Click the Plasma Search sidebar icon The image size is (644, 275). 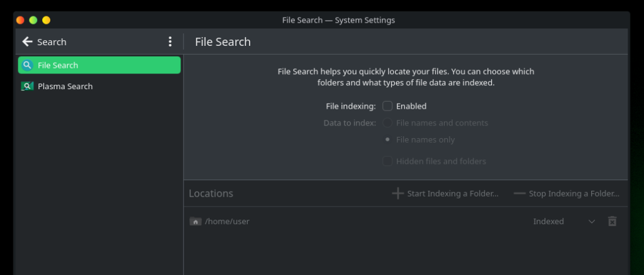(27, 87)
